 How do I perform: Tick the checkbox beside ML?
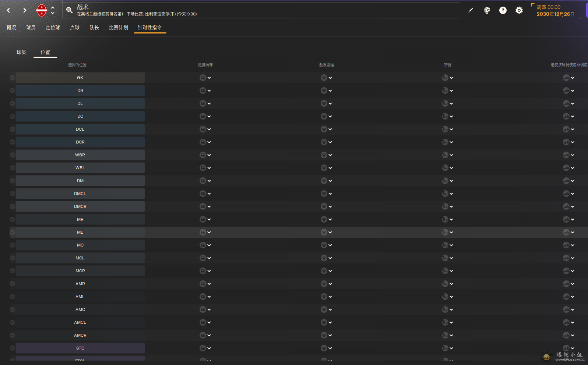click(13, 232)
